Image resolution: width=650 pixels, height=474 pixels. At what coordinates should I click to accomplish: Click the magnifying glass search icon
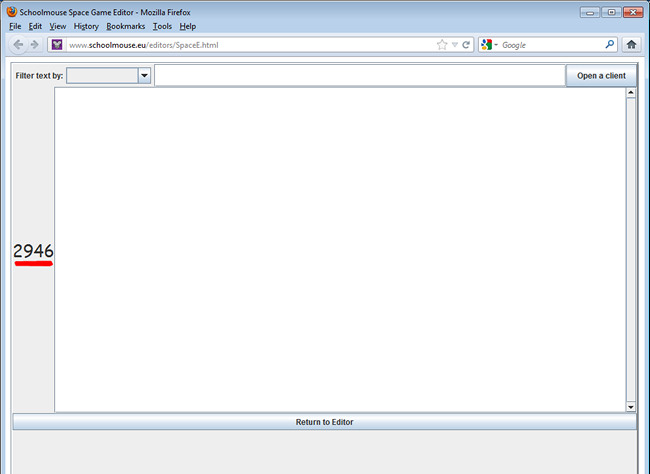tap(610, 45)
